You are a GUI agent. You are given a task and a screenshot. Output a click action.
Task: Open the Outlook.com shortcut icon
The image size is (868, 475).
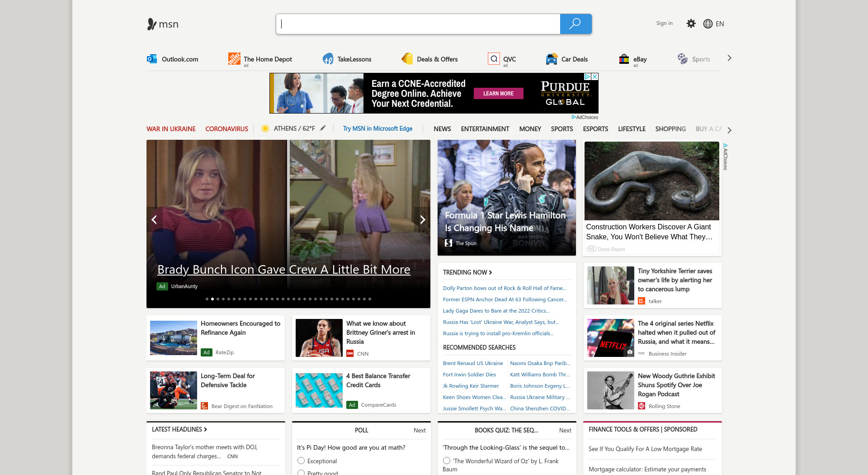click(152, 59)
